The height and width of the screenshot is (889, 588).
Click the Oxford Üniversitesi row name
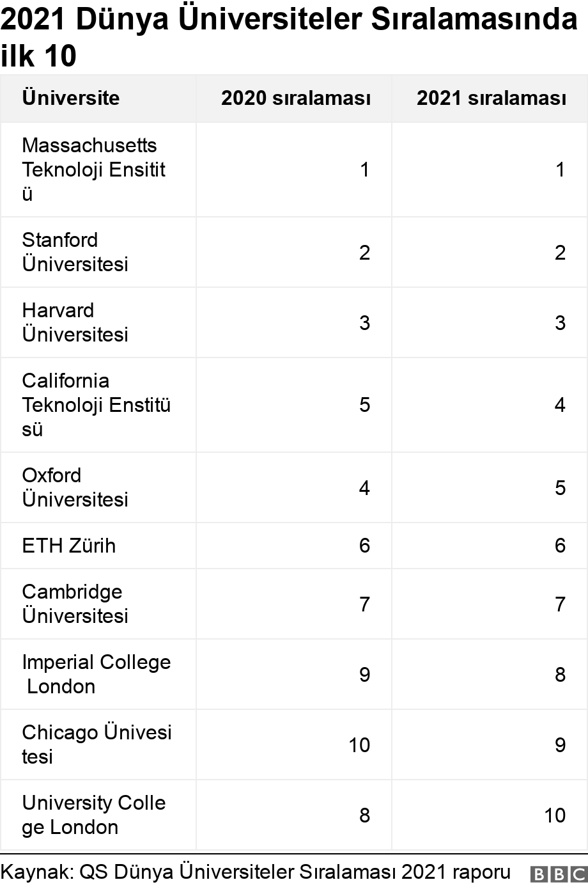[75, 487]
